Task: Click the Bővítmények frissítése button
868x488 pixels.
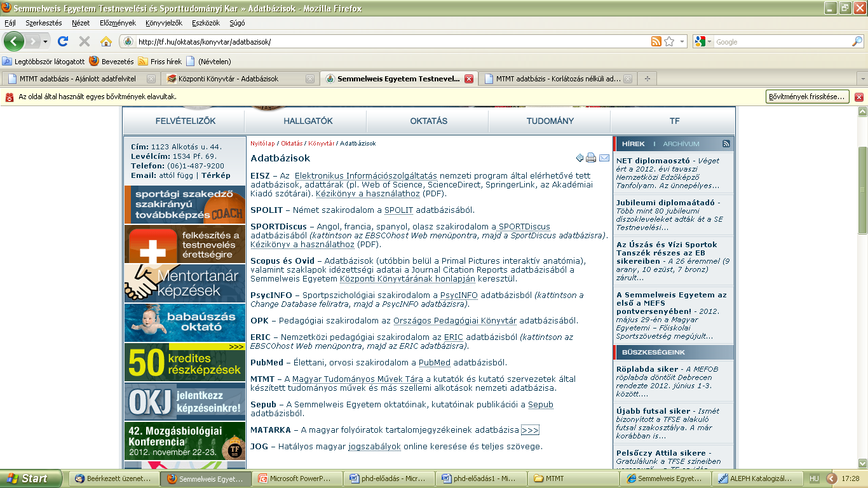Action: click(x=808, y=97)
